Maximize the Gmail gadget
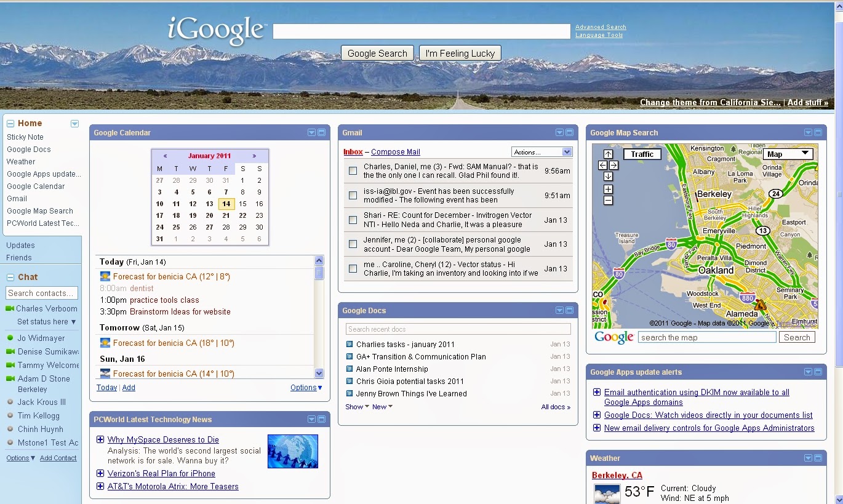The height and width of the screenshot is (504, 843). 569,133
